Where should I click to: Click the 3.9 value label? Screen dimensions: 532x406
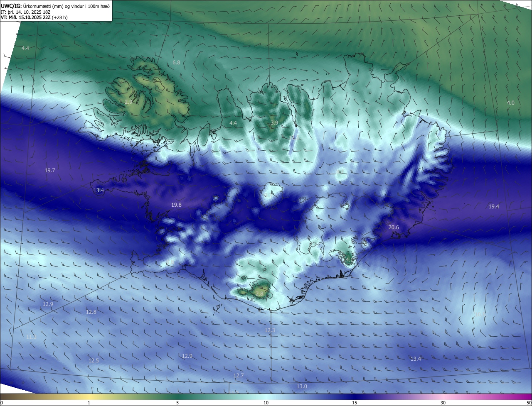(x=274, y=122)
